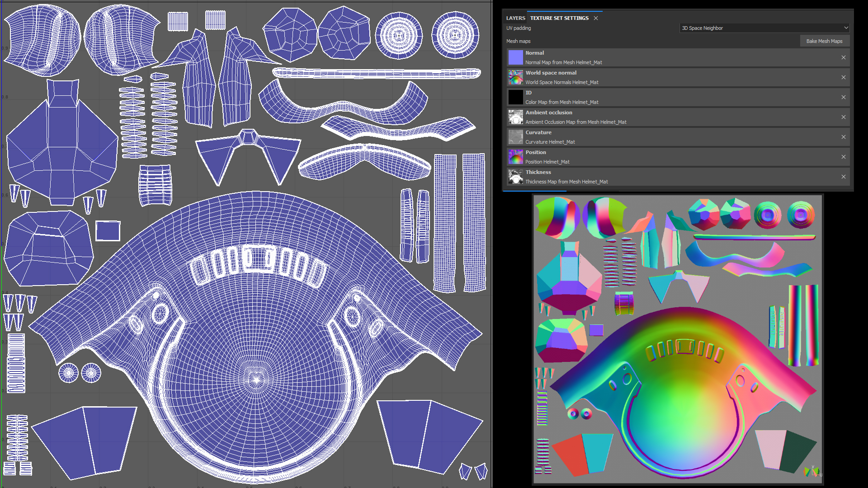This screenshot has width=868, height=488.
Task: Click the black ID map thumbnail
Action: coord(515,97)
